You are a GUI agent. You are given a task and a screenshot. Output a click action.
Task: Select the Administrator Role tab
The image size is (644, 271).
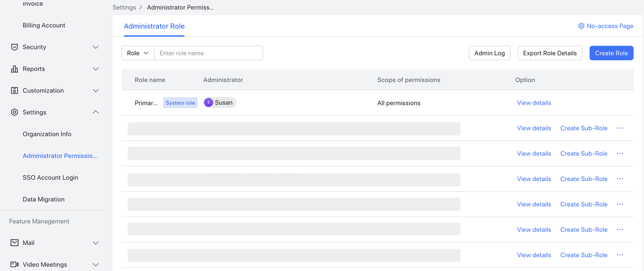point(154,26)
